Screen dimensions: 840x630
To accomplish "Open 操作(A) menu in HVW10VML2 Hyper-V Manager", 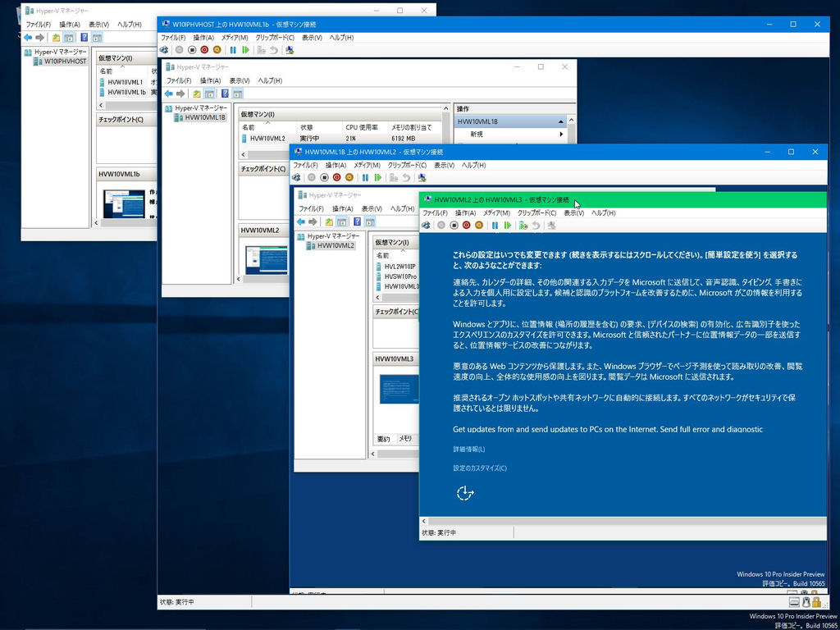I will 342,208.
